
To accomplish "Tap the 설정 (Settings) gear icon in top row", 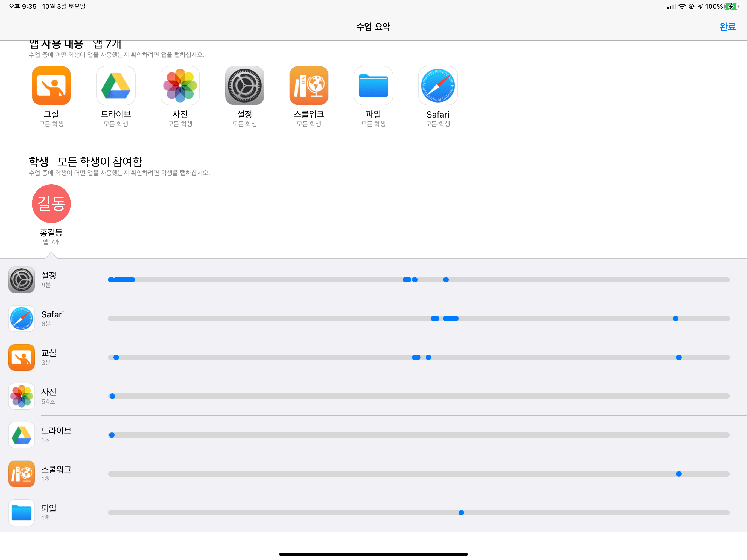I will coord(244,86).
